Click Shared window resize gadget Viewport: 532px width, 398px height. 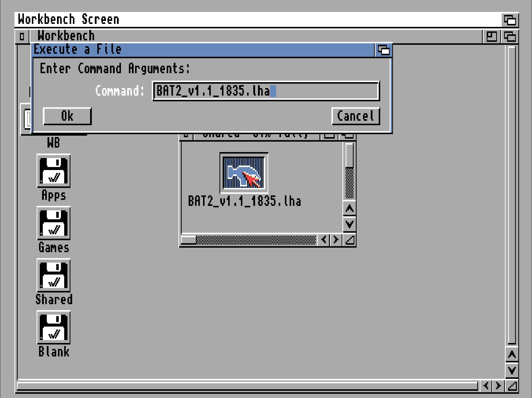point(350,240)
